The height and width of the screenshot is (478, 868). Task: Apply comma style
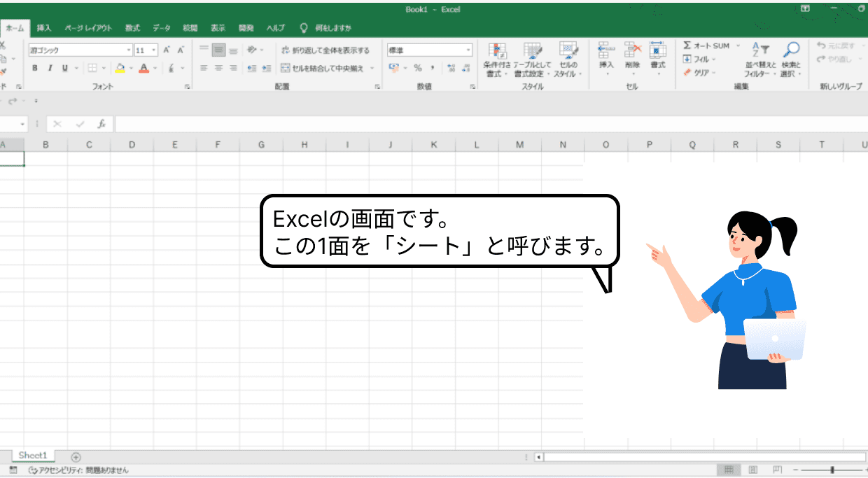click(x=432, y=68)
